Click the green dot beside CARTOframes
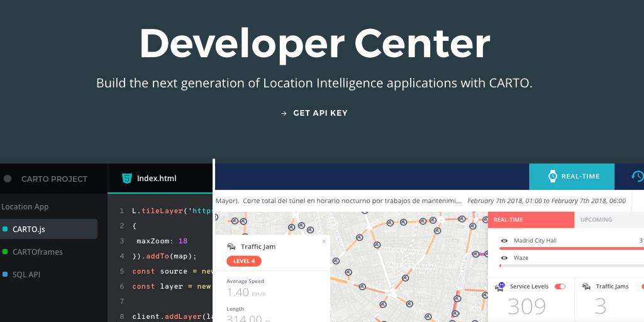Image resolution: width=644 pixels, height=322 pixels. [x=5, y=252]
